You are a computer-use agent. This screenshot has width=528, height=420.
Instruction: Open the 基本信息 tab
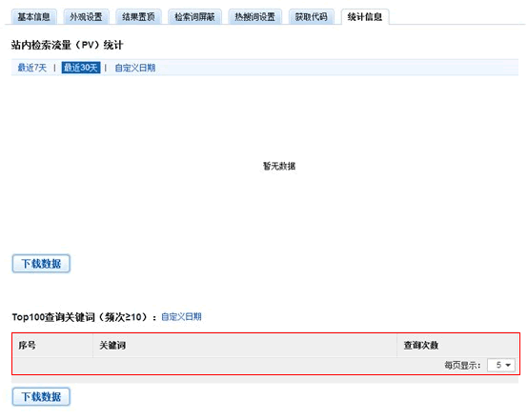click(33, 17)
